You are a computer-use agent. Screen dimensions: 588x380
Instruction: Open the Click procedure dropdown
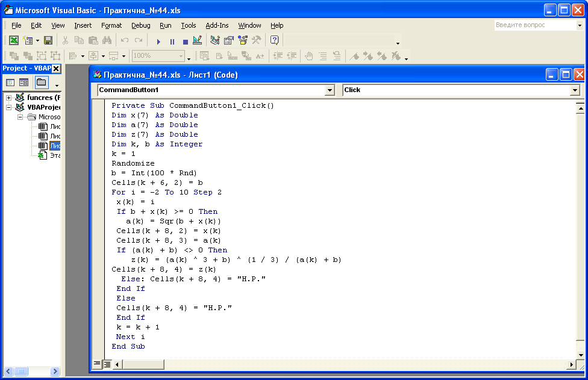575,90
